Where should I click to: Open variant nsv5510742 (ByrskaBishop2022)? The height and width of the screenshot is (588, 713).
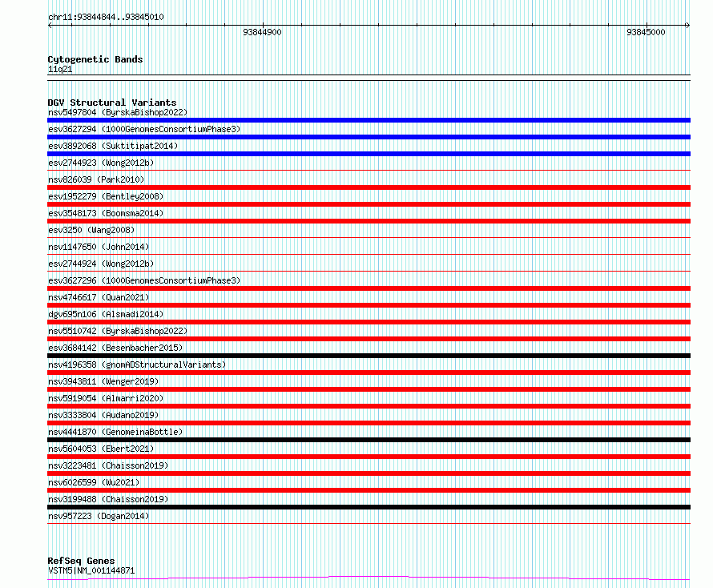(118, 331)
